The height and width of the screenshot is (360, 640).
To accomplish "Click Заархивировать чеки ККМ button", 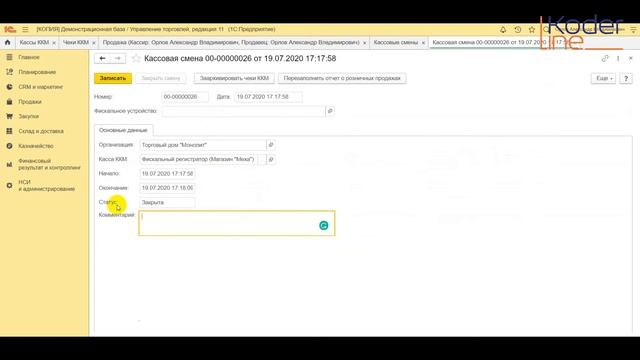I will [234, 78].
